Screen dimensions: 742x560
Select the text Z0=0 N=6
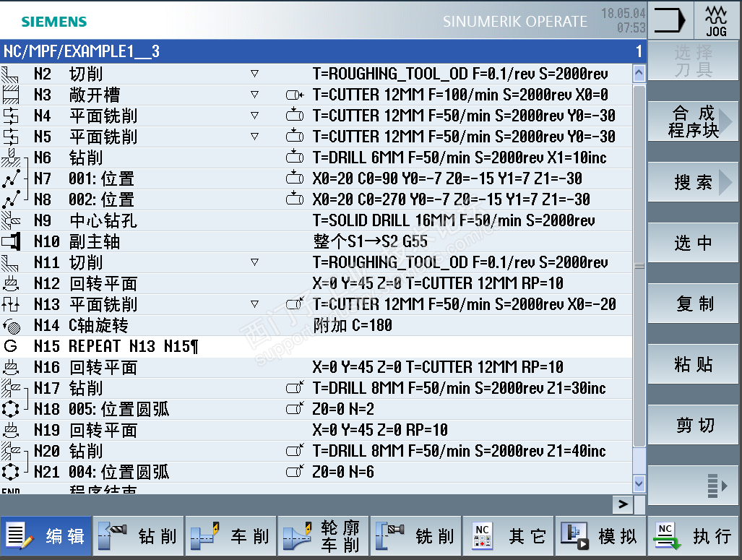343,472
